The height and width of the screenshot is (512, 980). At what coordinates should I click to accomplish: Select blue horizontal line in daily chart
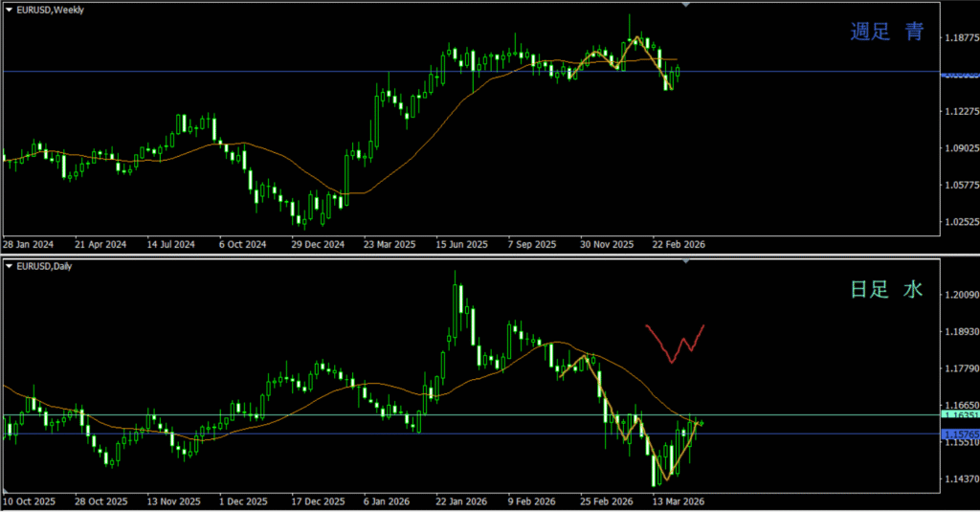point(287,434)
